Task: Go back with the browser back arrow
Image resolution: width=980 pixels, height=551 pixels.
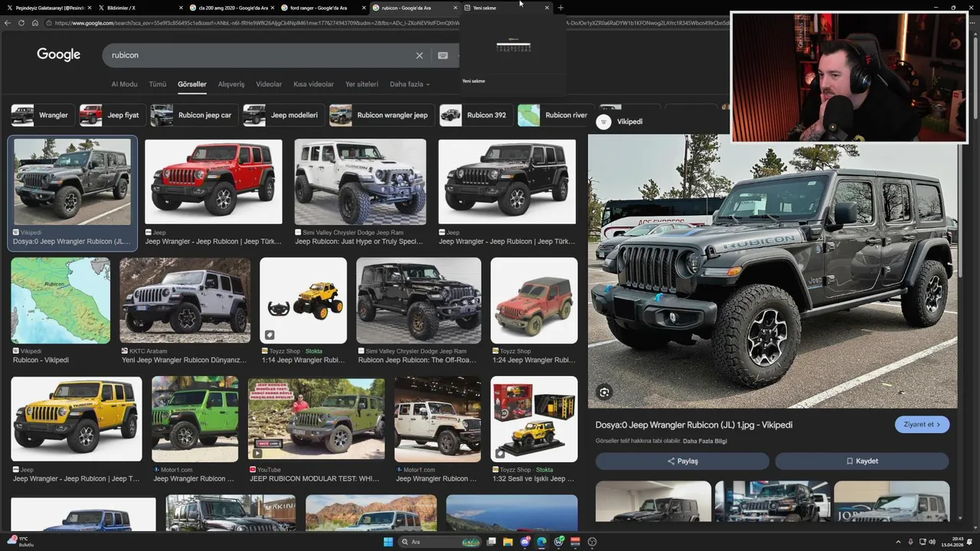Action: pos(8,23)
